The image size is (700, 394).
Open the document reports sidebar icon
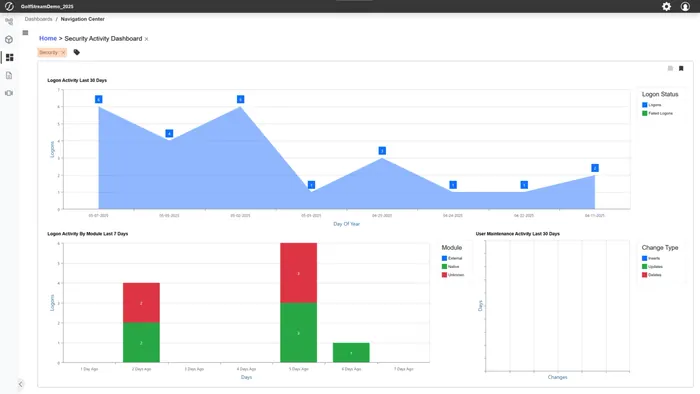point(9,75)
